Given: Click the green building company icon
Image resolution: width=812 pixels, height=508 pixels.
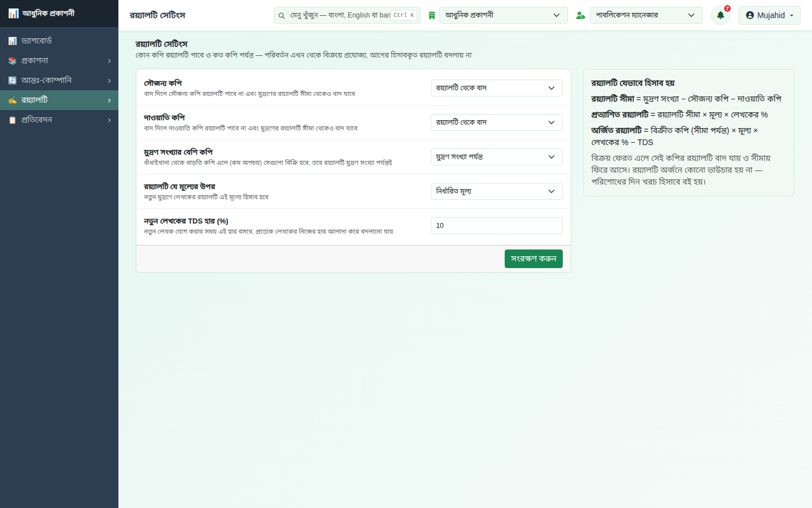Looking at the screenshot, I should click(x=432, y=16).
